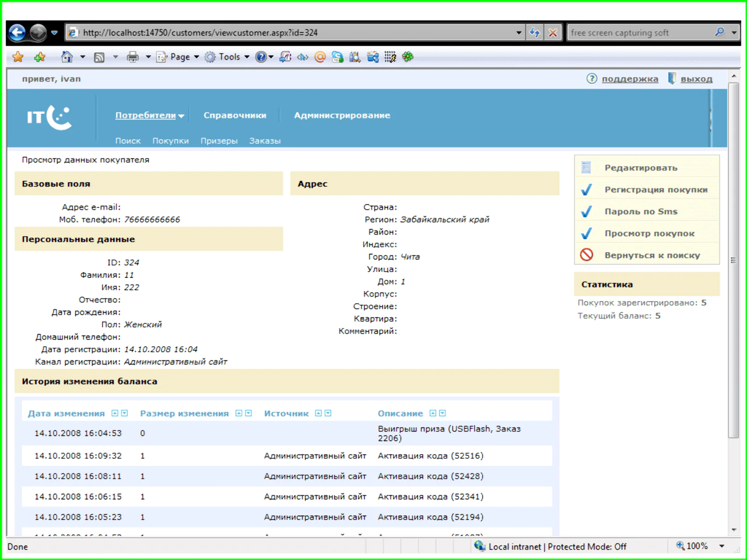This screenshot has width=747, height=560.
Task: Open the Справочники menu
Action: pyautogui.click(x=235, y=115)
